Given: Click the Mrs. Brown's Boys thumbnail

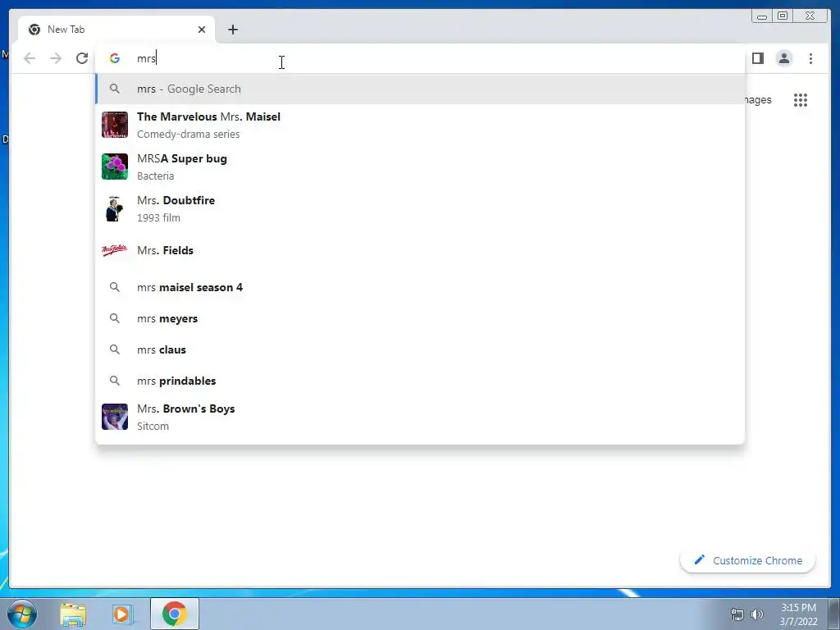Looking at the screenshot, I should click(x=115, y=417).
